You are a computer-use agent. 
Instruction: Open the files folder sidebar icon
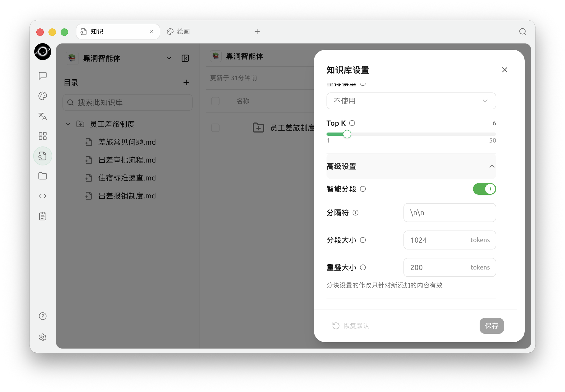click(x=43, y=176)
